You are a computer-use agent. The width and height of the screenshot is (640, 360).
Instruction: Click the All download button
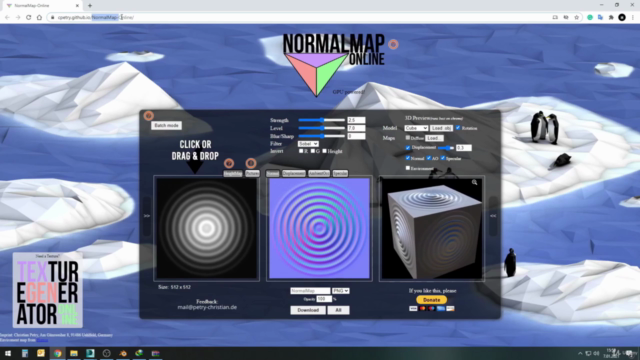pyautogui.click(x=338, y=310)
